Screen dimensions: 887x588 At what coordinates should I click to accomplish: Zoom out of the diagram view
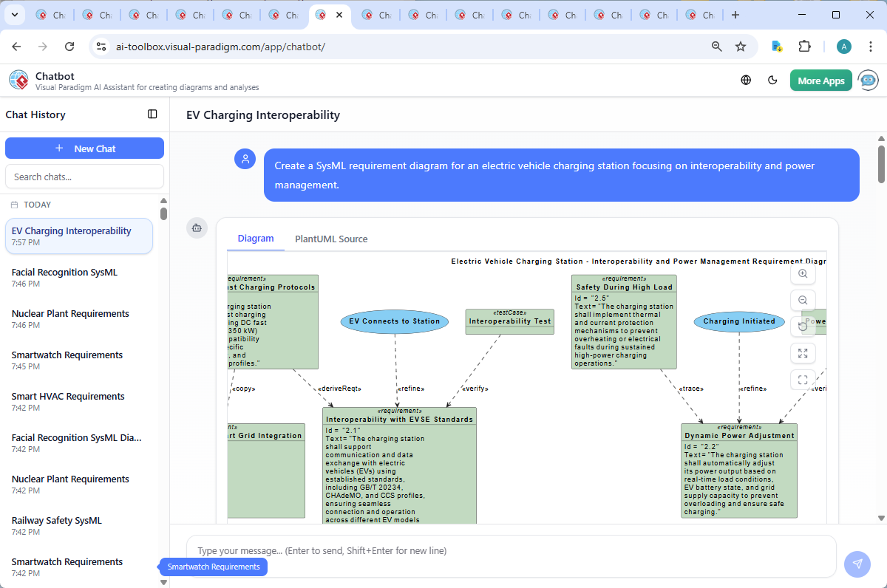(803, 300)
